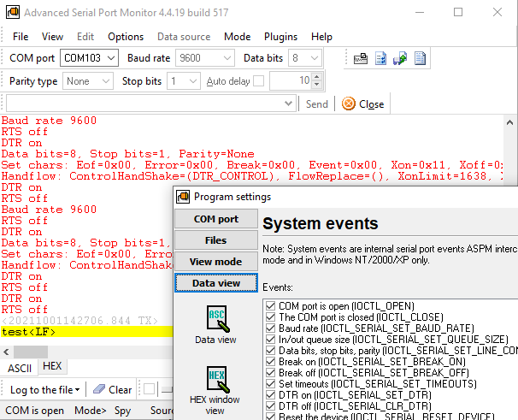This screenshot has height=420, width=518.
Task: Click the COM is open status text
Action: pos(34,411)
